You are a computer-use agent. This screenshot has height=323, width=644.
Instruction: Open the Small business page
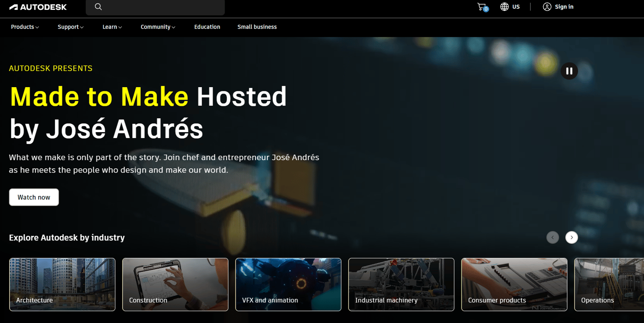coord(257,27)
